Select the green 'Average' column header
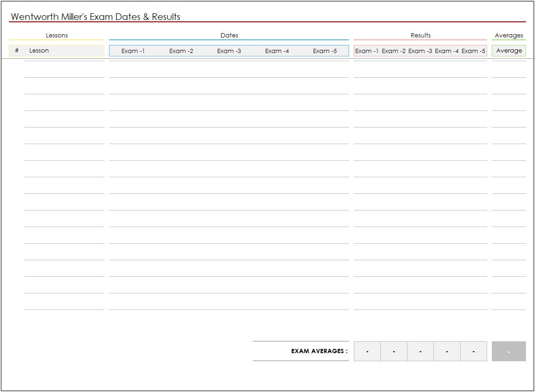 click(509, 50)
